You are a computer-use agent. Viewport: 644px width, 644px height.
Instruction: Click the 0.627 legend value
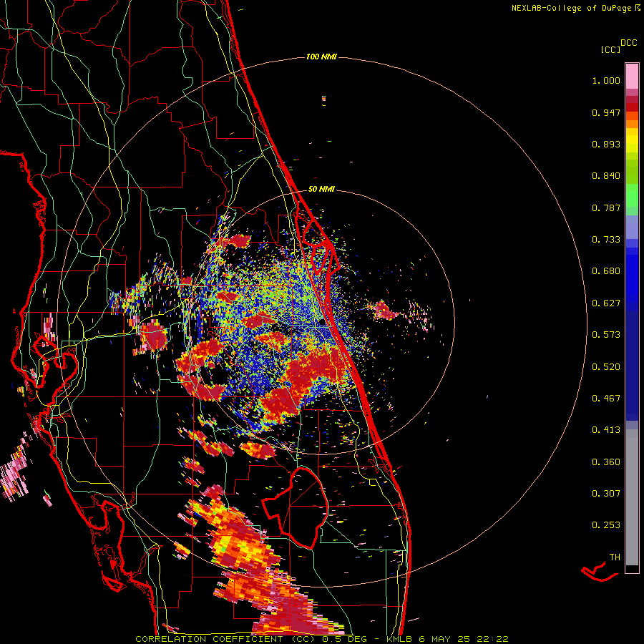coord(606,303)
